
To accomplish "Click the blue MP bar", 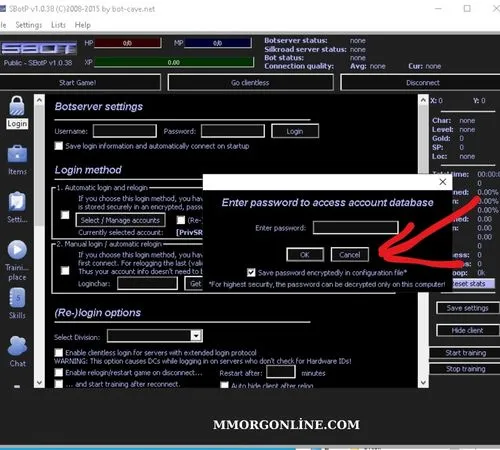I will 218,43.
